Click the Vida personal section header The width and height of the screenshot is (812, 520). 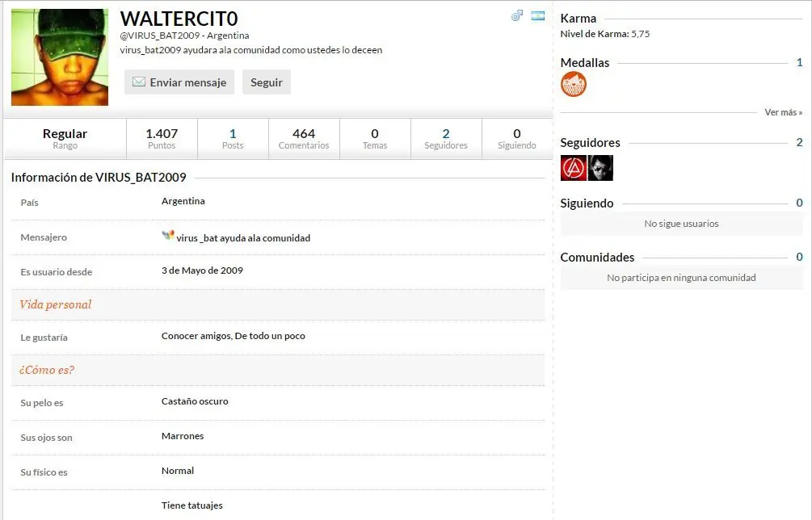coord(56,304)
